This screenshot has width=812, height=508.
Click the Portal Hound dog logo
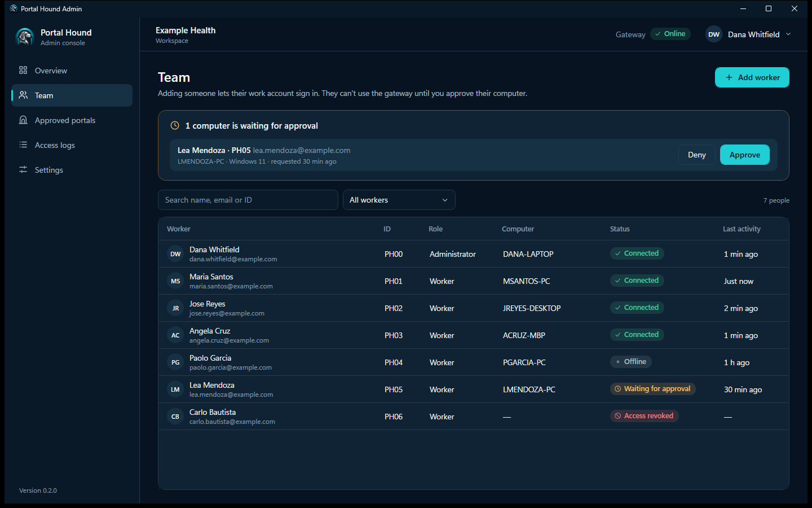(x=24, y=37)
